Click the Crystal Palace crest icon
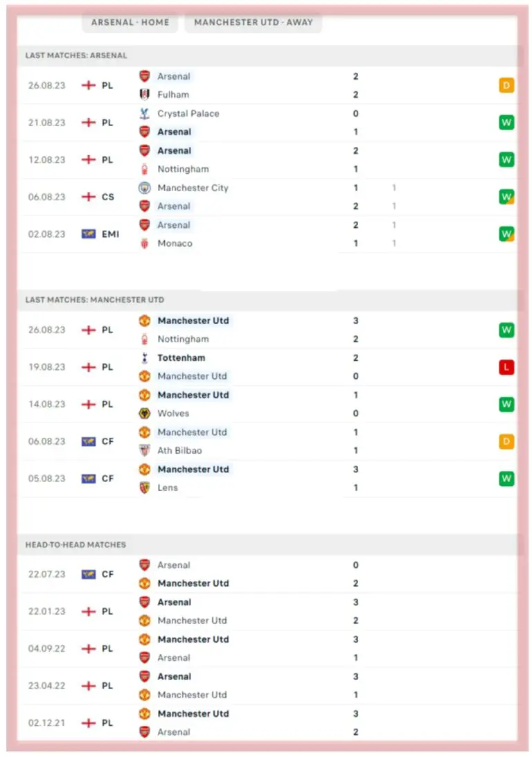532x757 pixels. (x=144, y=114)
